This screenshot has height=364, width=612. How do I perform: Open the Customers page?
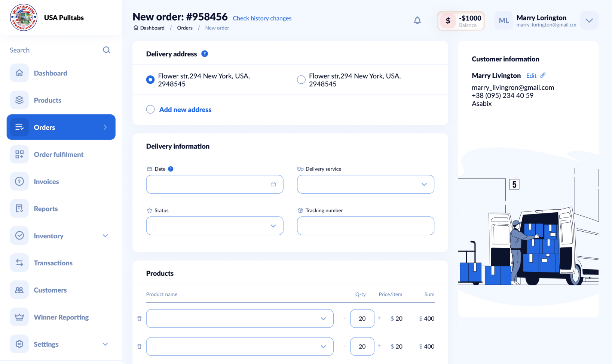(x=50, y=290)
